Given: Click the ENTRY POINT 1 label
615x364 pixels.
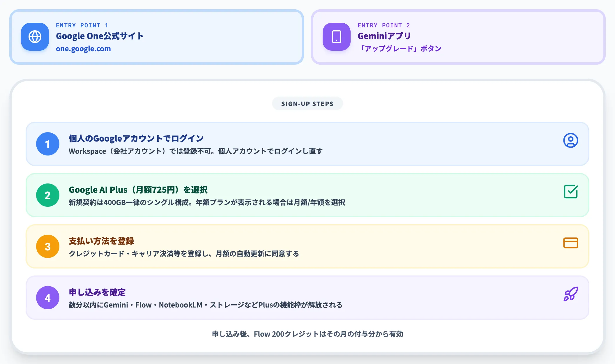Looking at the screenshot, I should click(x=82, y=25).
